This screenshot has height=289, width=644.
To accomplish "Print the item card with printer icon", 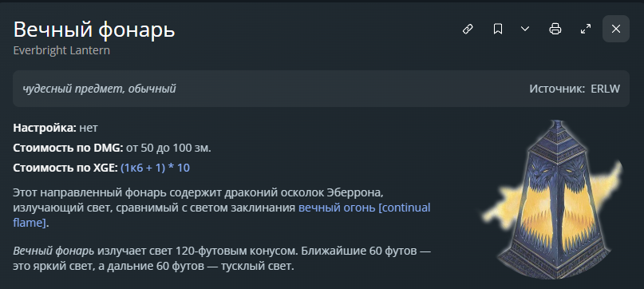I will (555, 29).
